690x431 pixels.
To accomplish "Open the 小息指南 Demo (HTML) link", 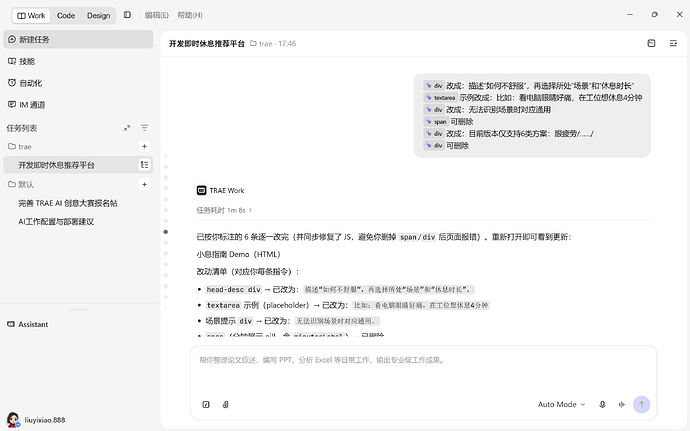I will coord(238,254).
